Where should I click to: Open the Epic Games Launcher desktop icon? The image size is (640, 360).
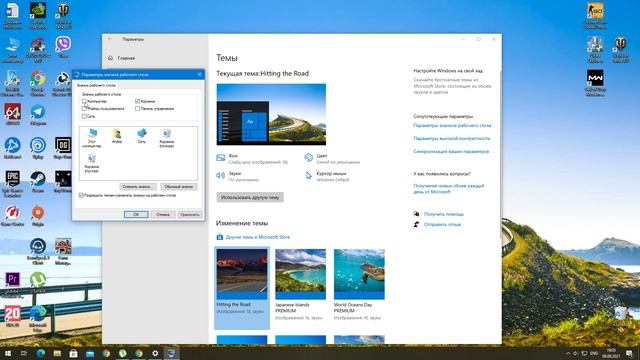point(12,184)
